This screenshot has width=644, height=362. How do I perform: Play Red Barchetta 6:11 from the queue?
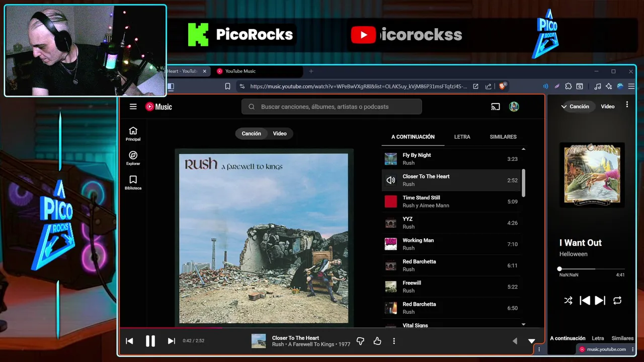pyautogui.click(x=451, y=265)
